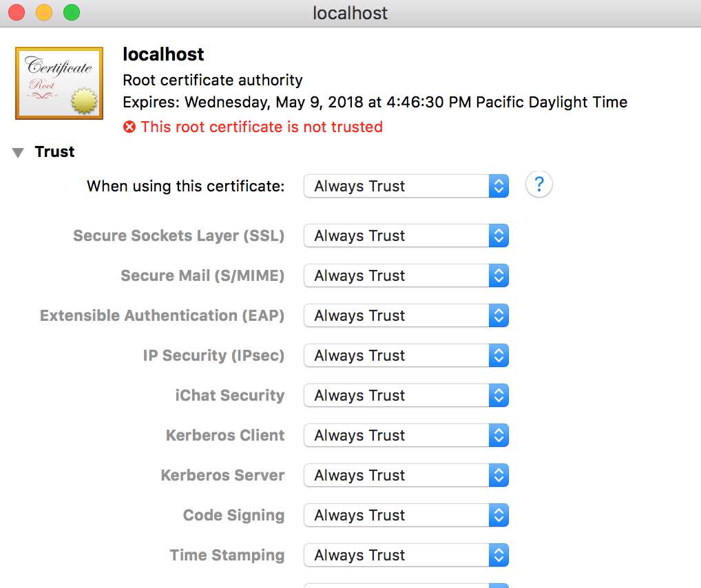Click the localhost certificate name heading
Viewport: 701px width, 588px height.
coord(163,54)
